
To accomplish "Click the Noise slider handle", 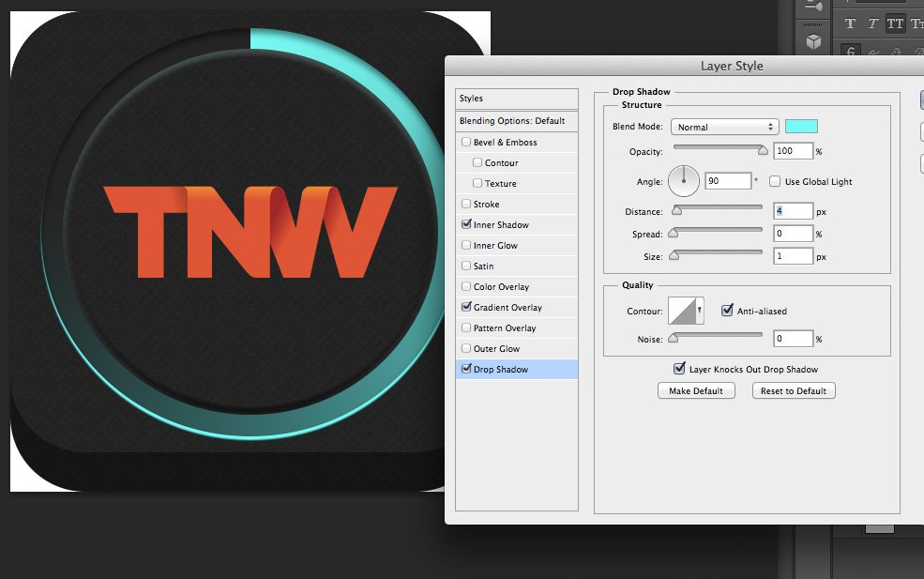I will click(673, 337).
